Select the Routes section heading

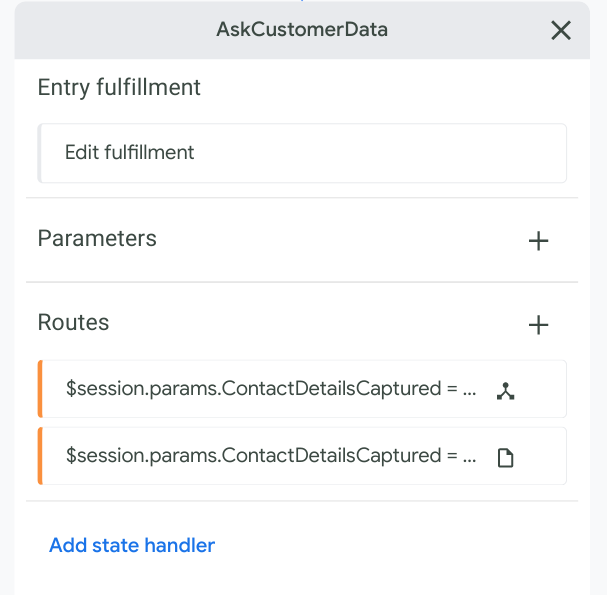tap(73, 323)
